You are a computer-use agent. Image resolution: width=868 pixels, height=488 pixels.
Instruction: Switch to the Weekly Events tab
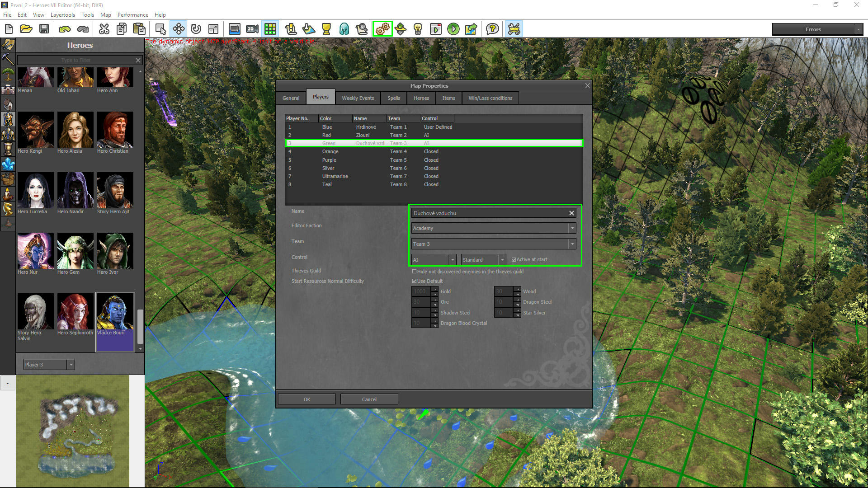coord(358,98)
